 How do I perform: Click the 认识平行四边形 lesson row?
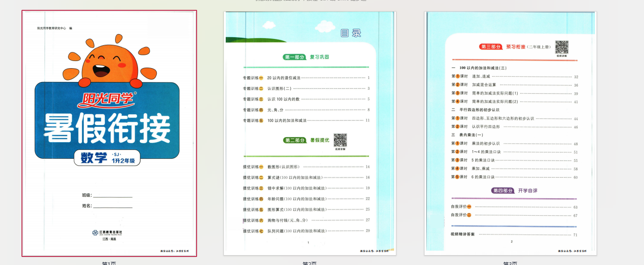click(x=515, y=127)
